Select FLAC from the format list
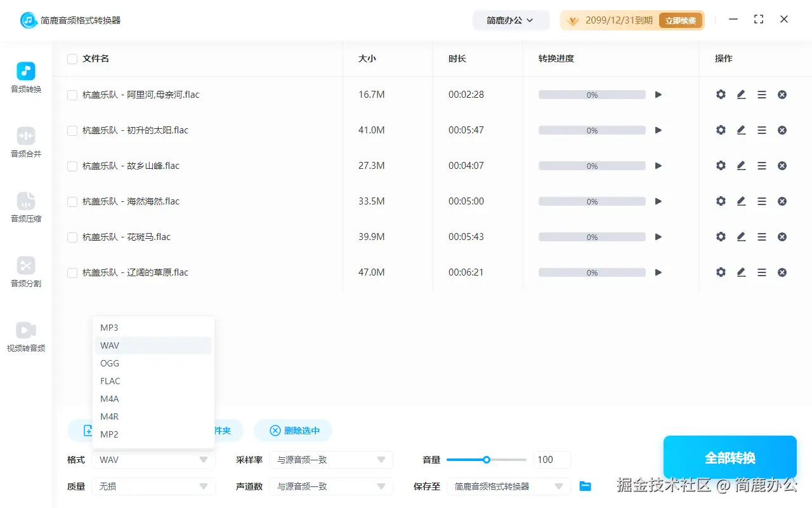 110,380
